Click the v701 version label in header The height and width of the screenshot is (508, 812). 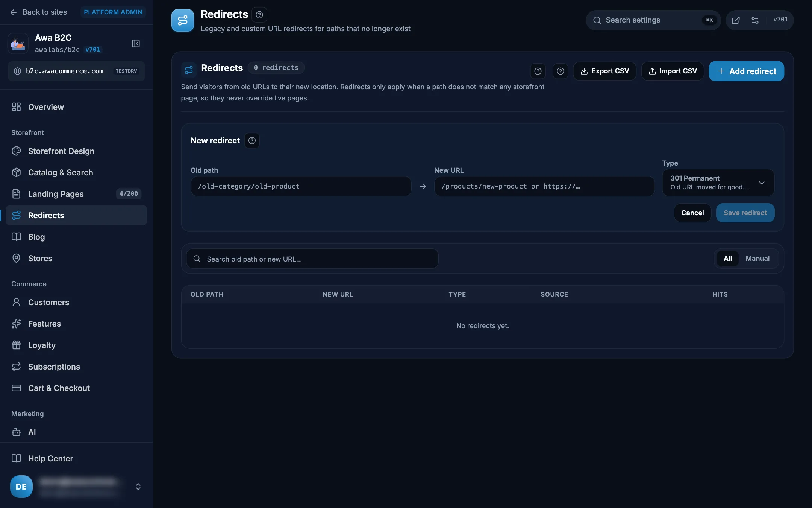(x=780, y=20)
